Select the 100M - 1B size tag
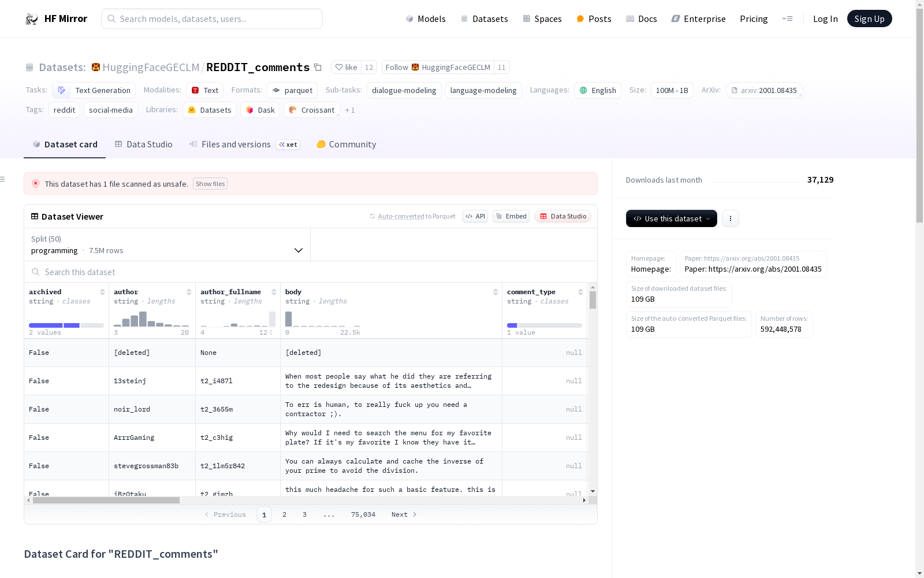924x578 pixels. point(672,90)
